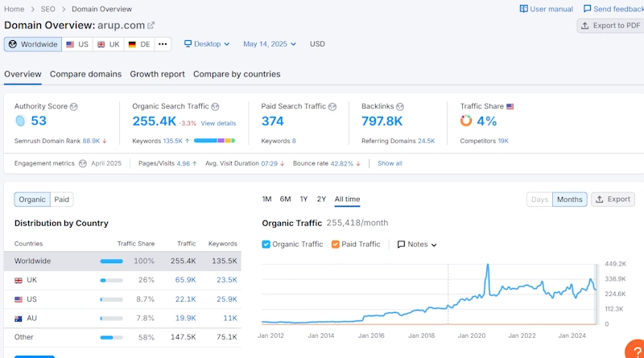Select the Worldwide row in country table

tap(122, 261)
